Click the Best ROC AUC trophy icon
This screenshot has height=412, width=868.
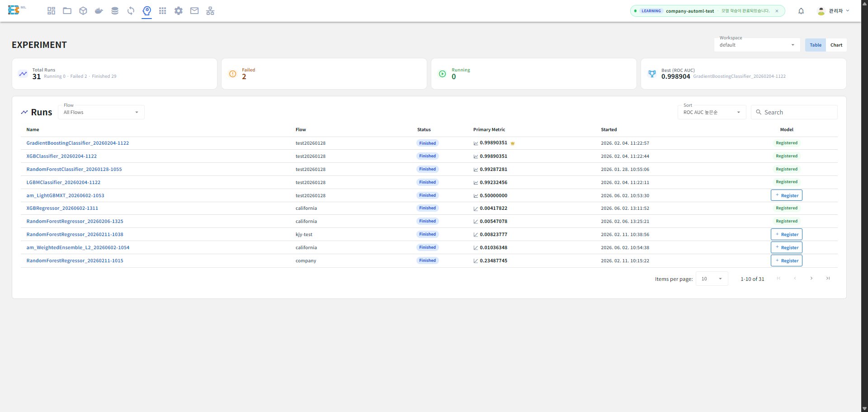click(652, 73)
